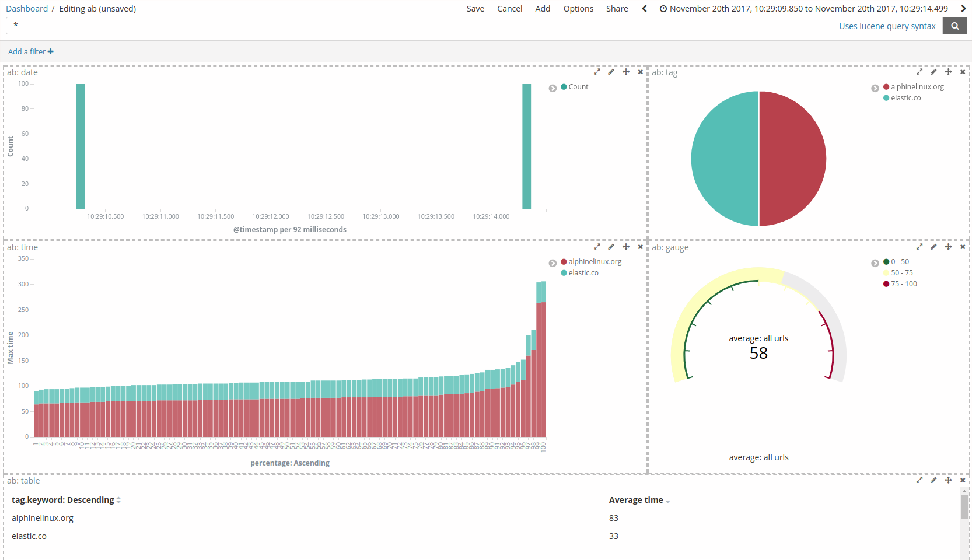Open the time range picker
Image resolution: width=972 pixels, height=560 pixels.
coord(804,9)
